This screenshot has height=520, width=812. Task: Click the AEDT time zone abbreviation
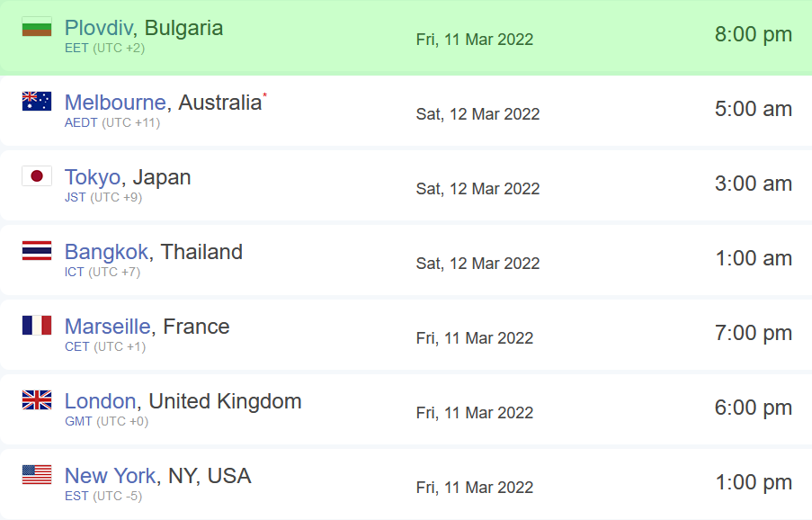81,122
